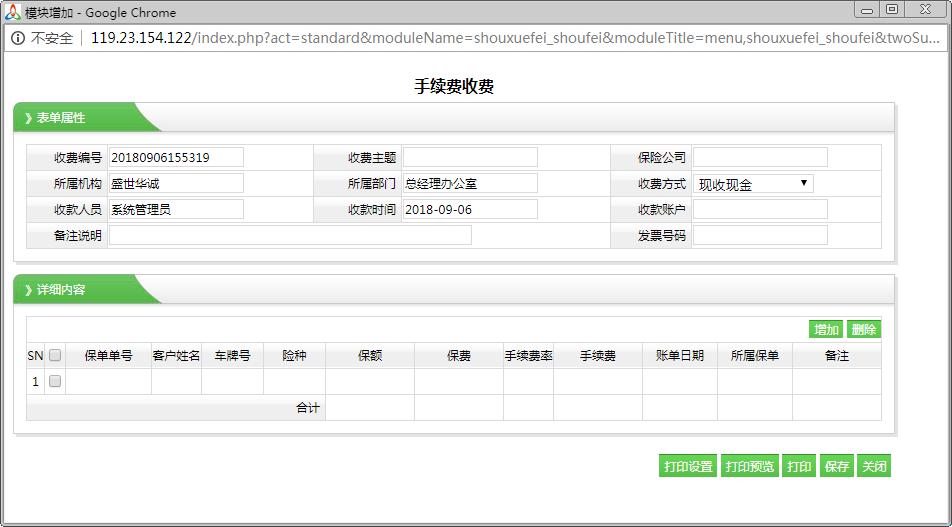Collapse the 详细内容 section header
The image size is (952, 527).
[x=60, y=290]
